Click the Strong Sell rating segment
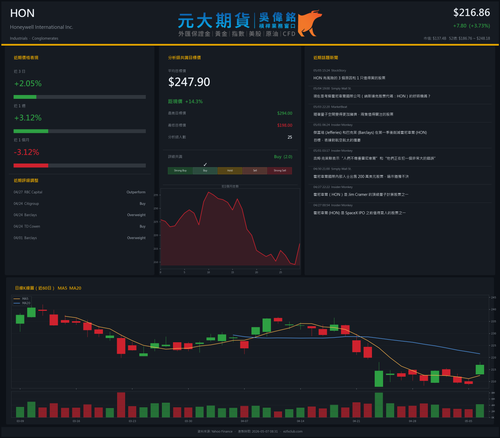 [280, 171]
